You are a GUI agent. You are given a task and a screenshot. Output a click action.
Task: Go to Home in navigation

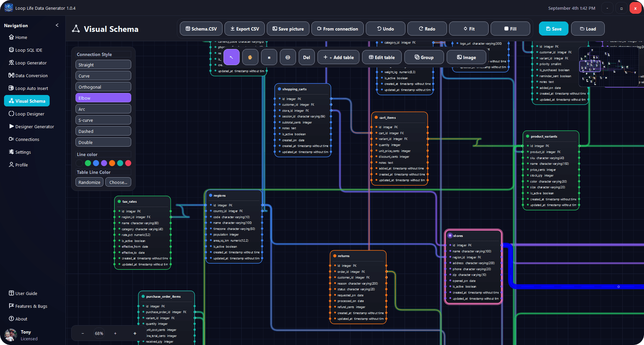18,37
